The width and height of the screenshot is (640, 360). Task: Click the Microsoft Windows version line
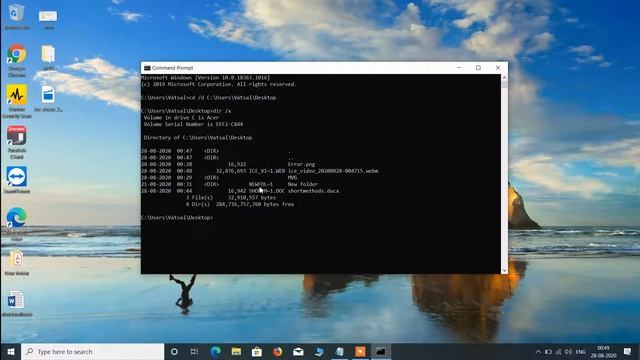[205, 77]
